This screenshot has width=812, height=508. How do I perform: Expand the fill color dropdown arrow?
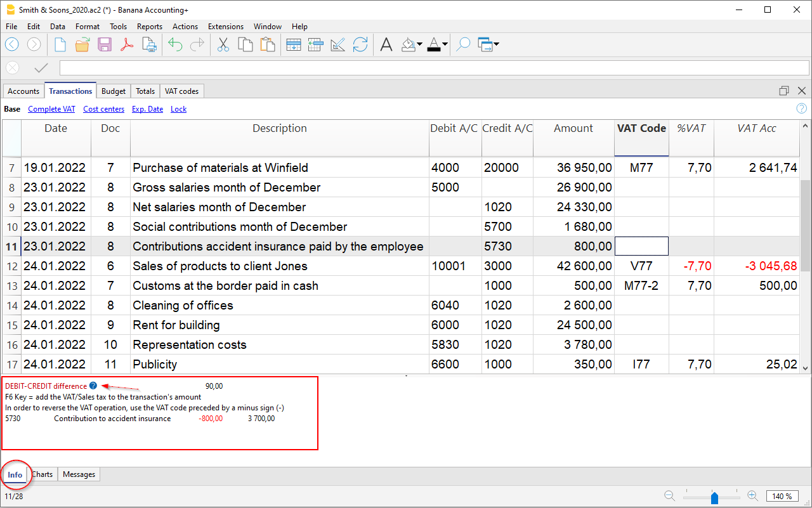420,44
